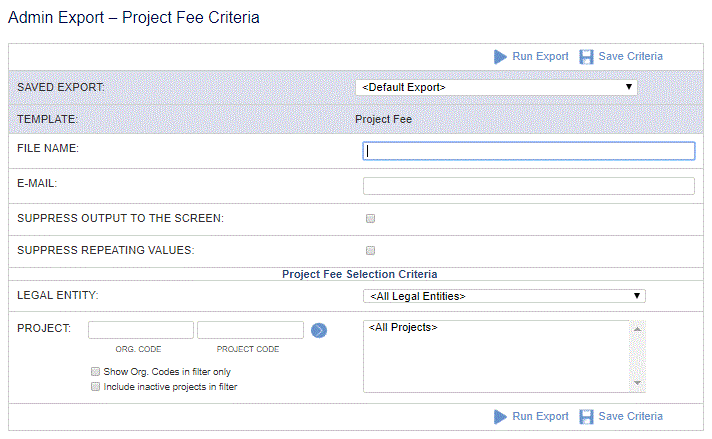Click the project list scroll up arrow

pos(637,329)
